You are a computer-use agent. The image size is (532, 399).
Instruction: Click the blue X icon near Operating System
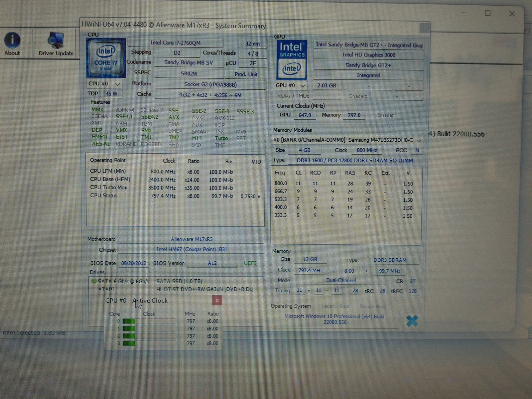pyautogui.click(x=412, y=321)
